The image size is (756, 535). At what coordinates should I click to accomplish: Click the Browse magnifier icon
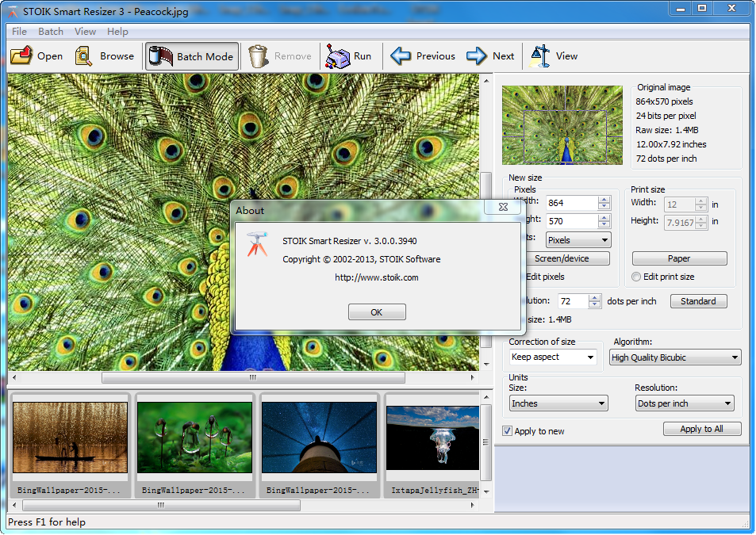(x=84, y=56)
